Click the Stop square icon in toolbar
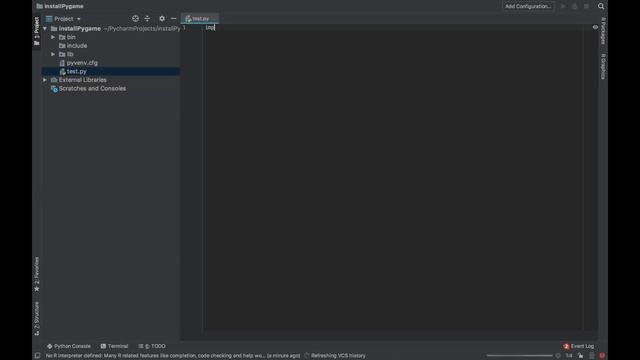 tap(586, 6)
